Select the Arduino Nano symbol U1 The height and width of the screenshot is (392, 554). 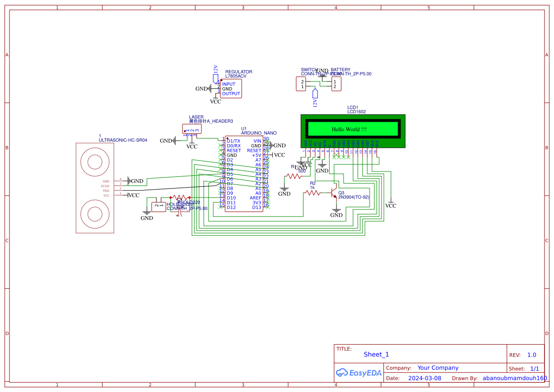click(244, 173)
